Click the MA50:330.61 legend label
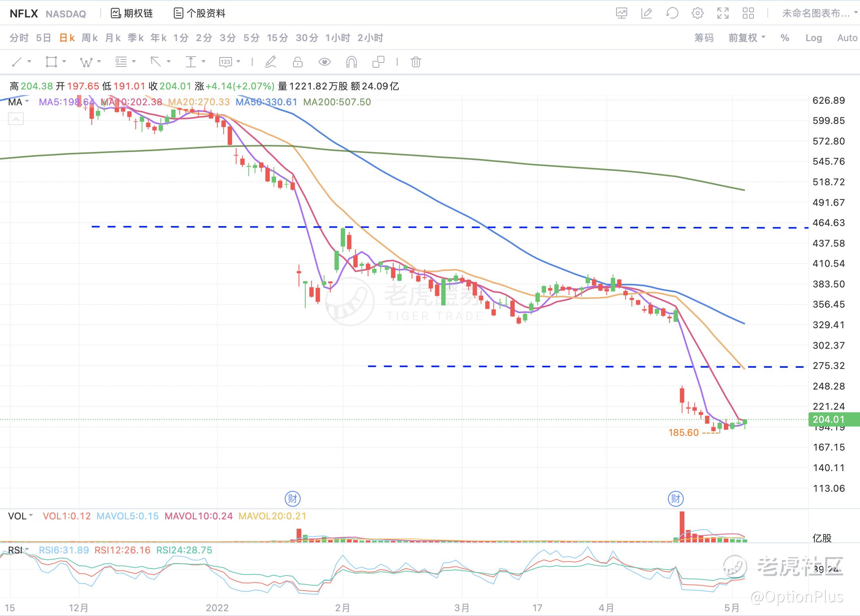 266,102
